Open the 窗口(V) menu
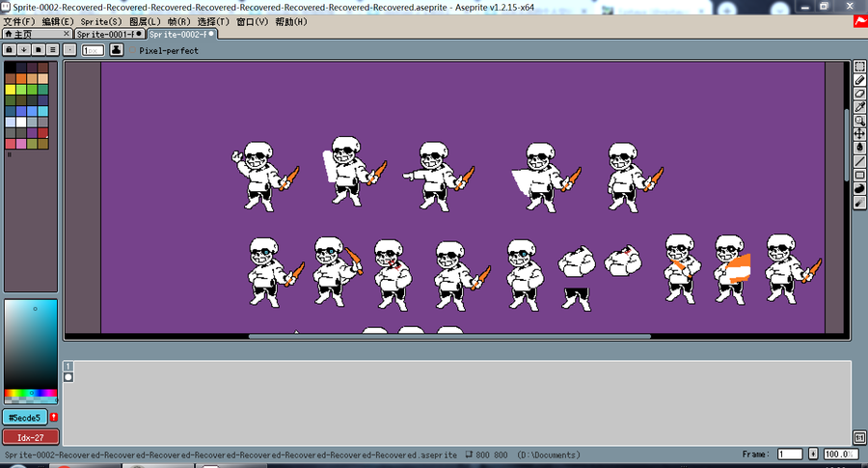Viewport: 868px width, 468px height. 252,21
